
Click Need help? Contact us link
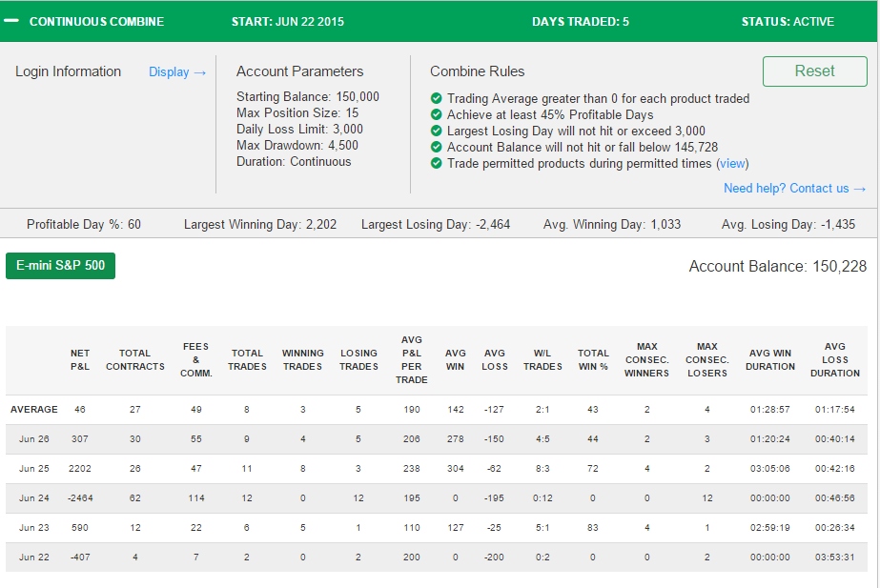[x=794, y=189]
